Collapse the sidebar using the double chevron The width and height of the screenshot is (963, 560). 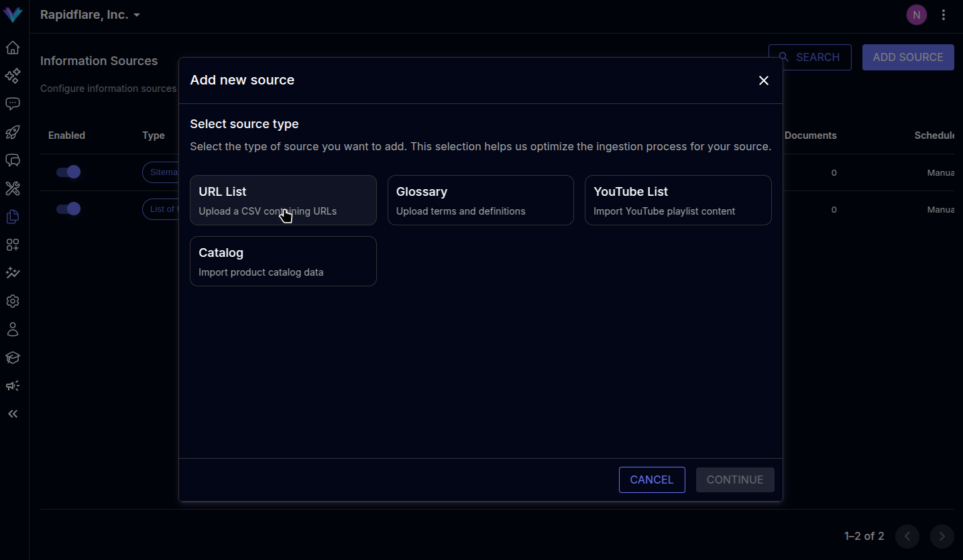[12, 414]
